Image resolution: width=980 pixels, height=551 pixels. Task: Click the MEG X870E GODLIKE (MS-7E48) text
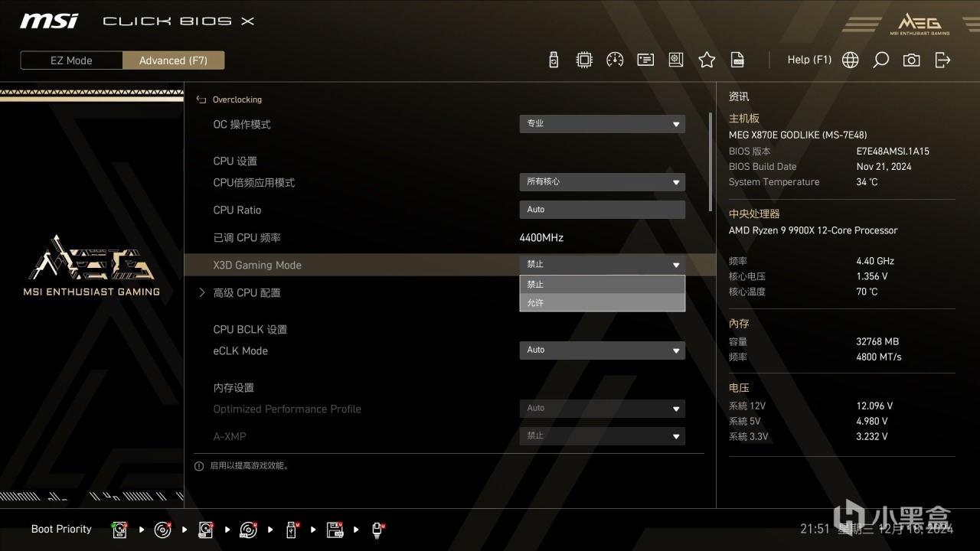click(798, 135)
